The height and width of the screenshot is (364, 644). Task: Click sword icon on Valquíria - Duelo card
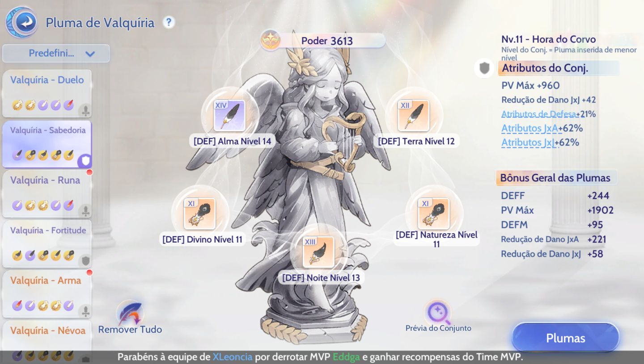point(85,110)
